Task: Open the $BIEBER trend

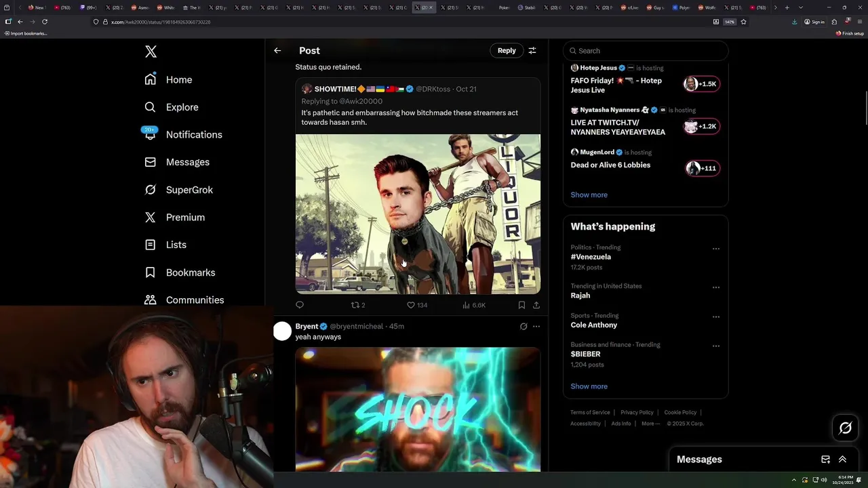Action: pyautogui.click(x=585, y=354)
